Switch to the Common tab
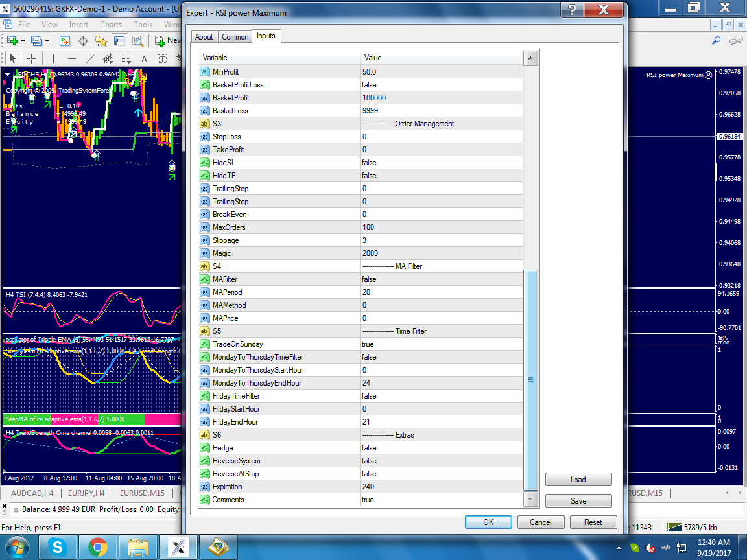This screenshot has width=747, height=560. [235, 37]
